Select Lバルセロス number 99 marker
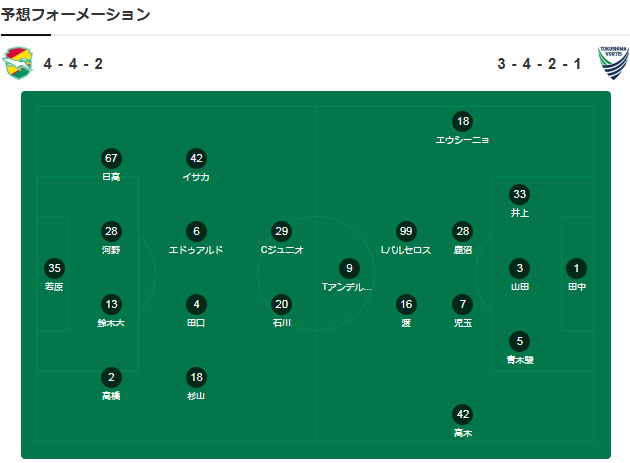The height and width of the screenshot is (463, 630). [x=405, y=231]
